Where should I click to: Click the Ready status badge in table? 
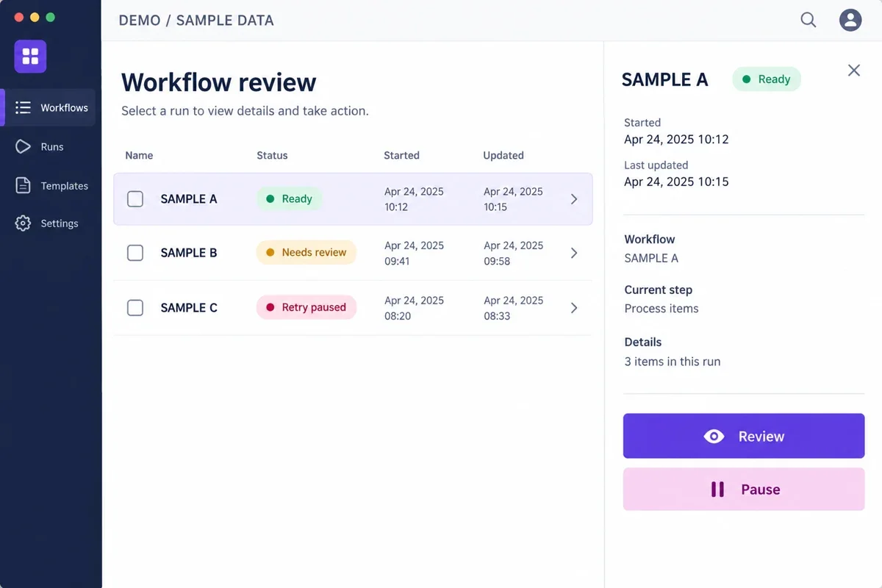point(289,198)
